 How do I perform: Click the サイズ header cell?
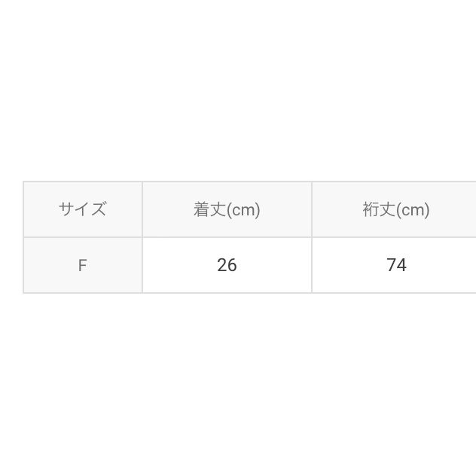tap(83, 209)
